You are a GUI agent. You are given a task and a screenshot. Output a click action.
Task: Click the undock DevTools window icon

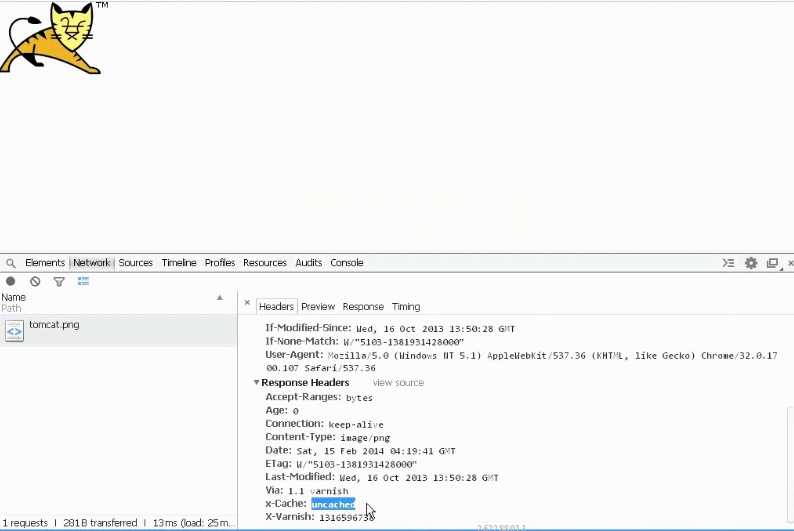tap(772, 263)
